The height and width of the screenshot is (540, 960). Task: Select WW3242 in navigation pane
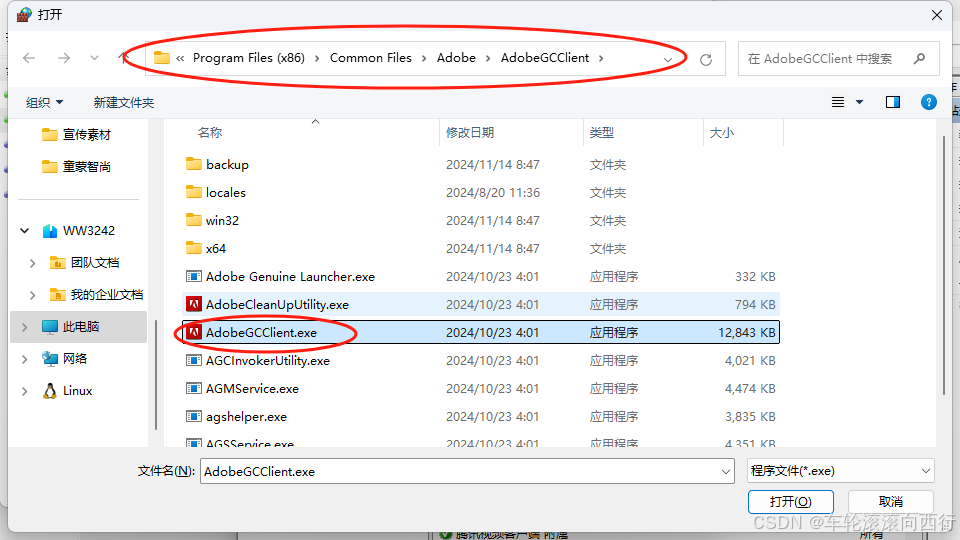click(78, 231)
